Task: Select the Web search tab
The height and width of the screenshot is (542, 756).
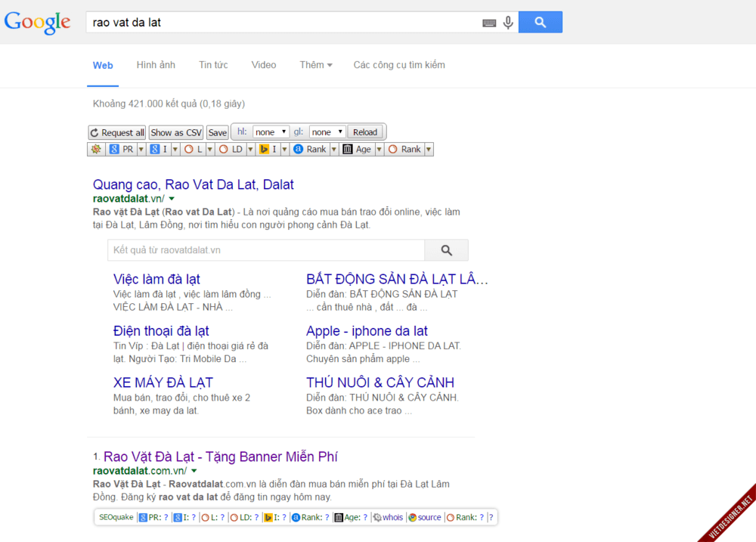Action: [x=103, y=66]
